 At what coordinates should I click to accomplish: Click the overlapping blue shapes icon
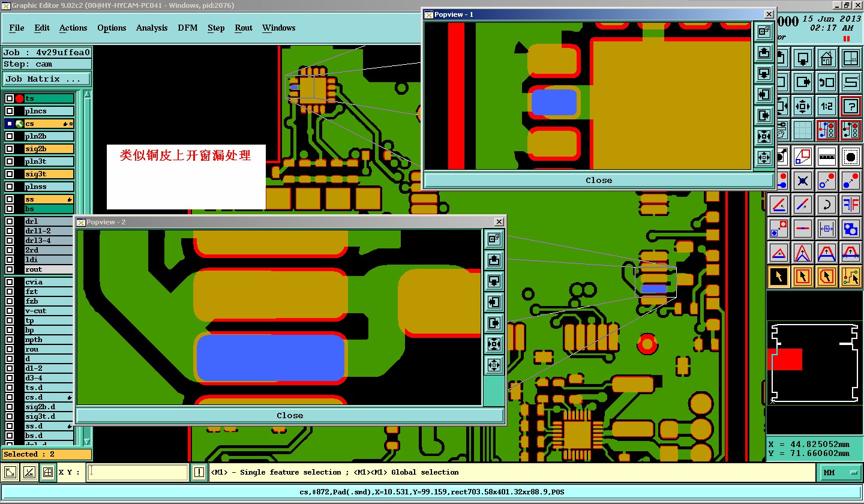(850, 228)
